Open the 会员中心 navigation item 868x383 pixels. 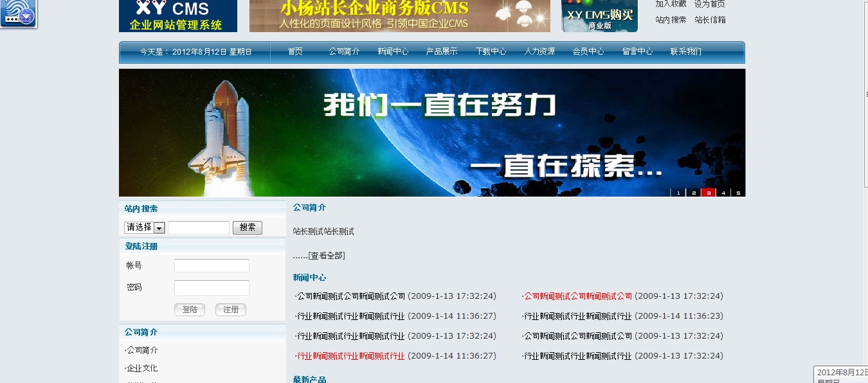[588, 51]
